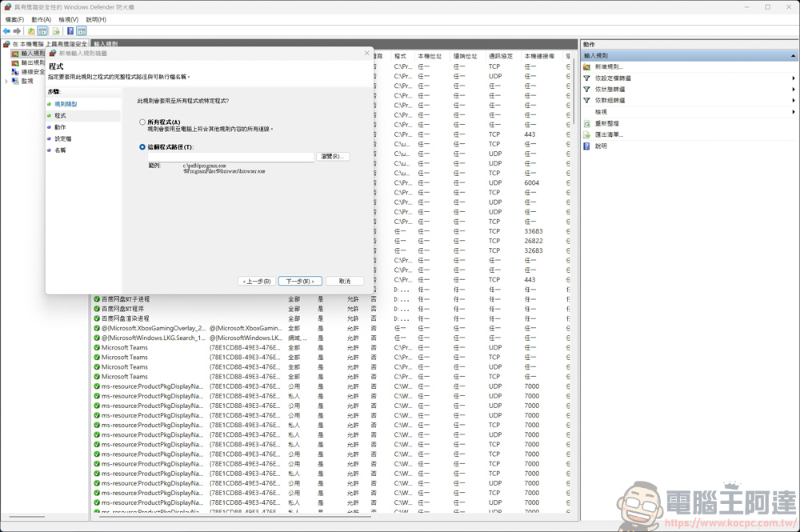Expand the 依設定檔篩選 submenu arrow
800x532 pixels.
793,78
